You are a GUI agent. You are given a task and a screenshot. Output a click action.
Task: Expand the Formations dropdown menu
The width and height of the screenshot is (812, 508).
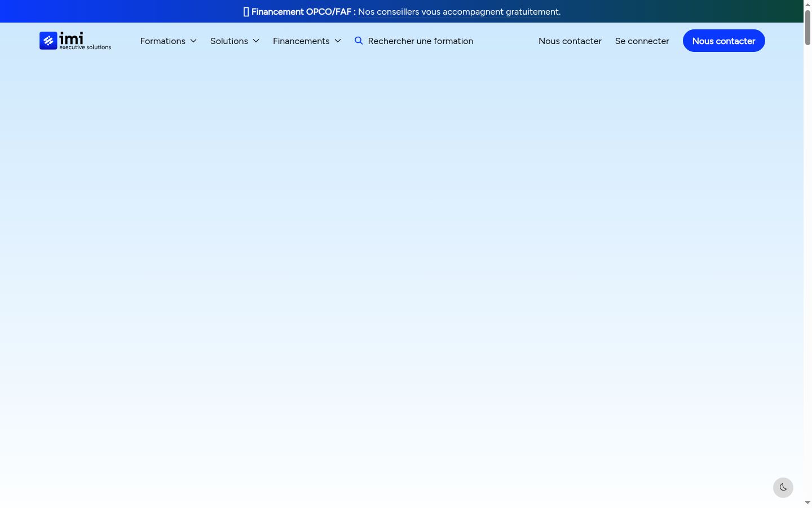pyautogui.click(x=169, y=41)
